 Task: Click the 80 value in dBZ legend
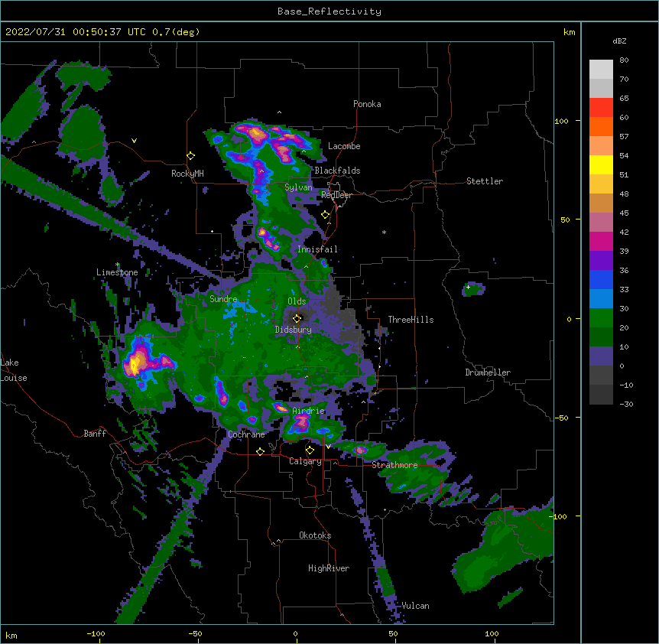pos(624,60)
